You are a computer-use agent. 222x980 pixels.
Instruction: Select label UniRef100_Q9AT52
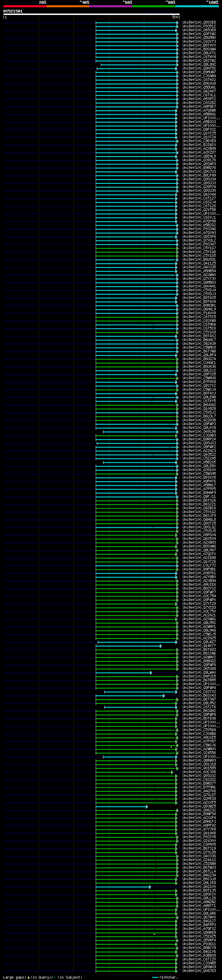tap(199, 68)
